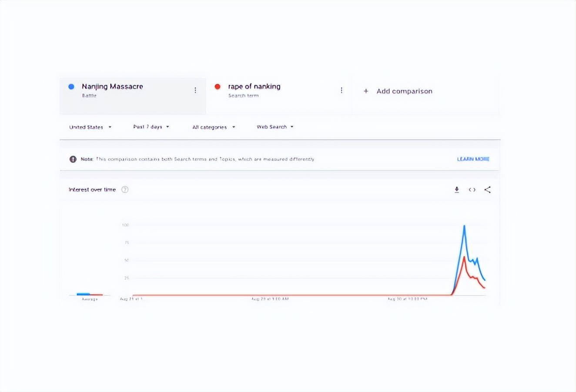The width and height of the screenshot is (576, 392).
Task: Select the Nanjing Massacre search term box
Action: point(133,96)
